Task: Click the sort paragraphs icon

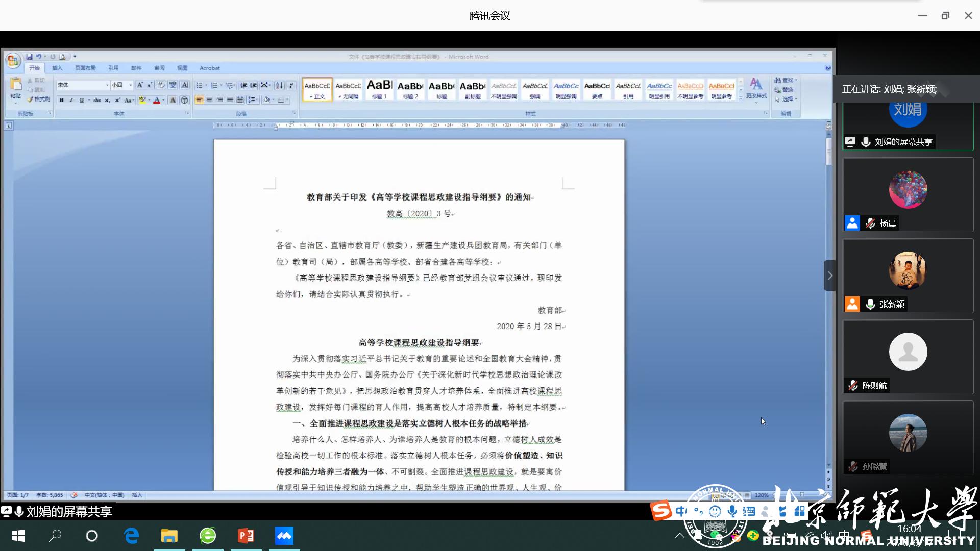Action: (x=279, y=85)
